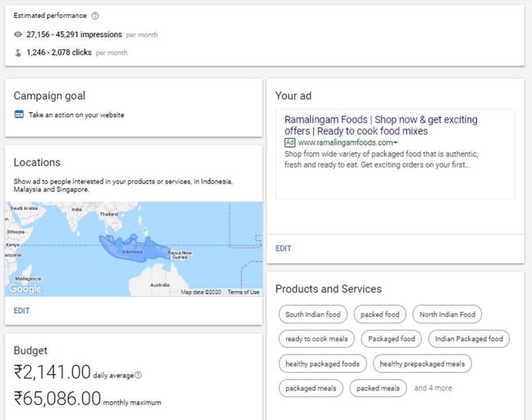Click the Estimated performance help icon
The height and width of the screenshot is (420, 532).
[x=95, y=16]
